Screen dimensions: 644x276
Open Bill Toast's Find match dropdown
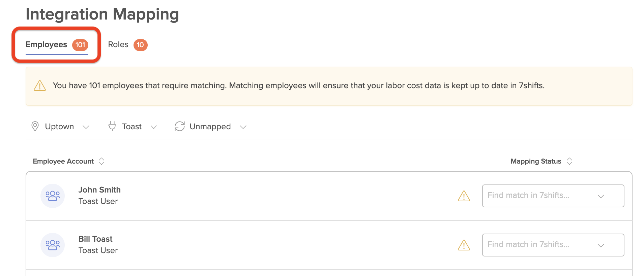[x=553, y=245]
